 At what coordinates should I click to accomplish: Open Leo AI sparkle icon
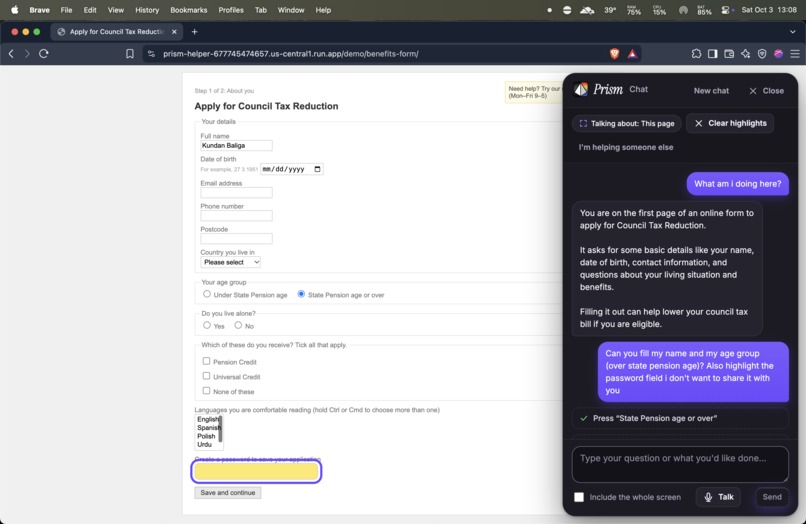[745, 53]
